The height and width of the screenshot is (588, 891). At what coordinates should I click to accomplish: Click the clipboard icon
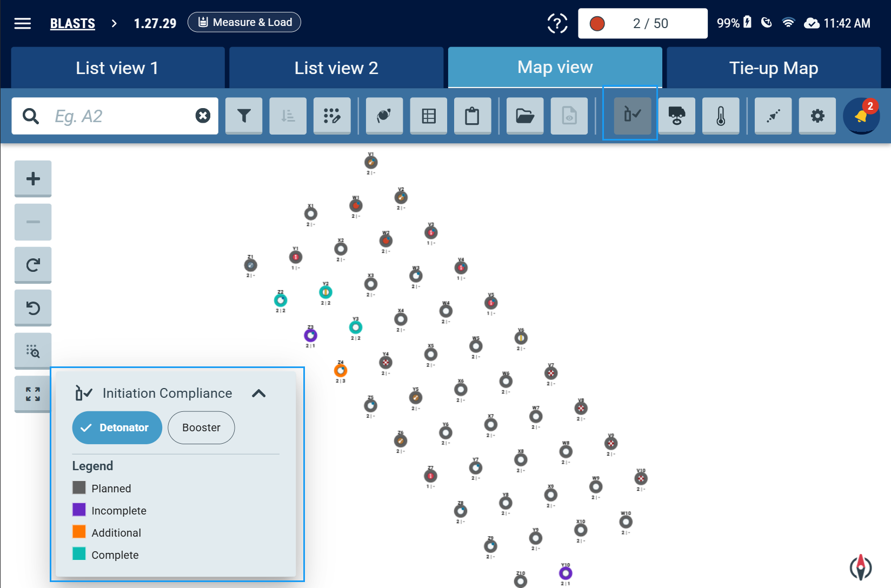pyautogui.click(x=473, y=116)
